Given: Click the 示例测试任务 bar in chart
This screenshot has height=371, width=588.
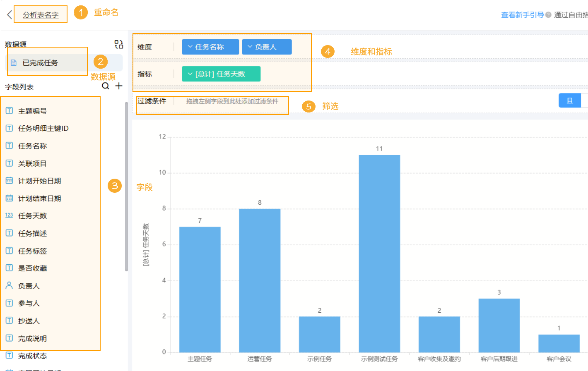Looking at the screenshot, I should (379, 253).
